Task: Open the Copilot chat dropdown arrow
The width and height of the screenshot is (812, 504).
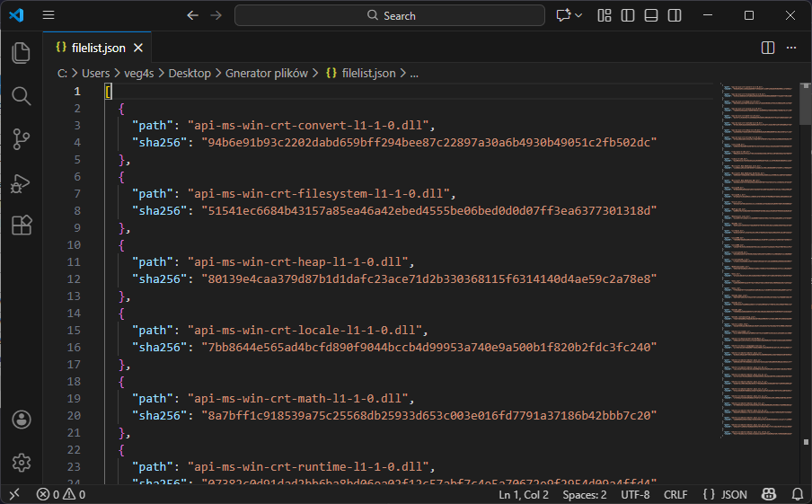Action: (x=578, y=15)
